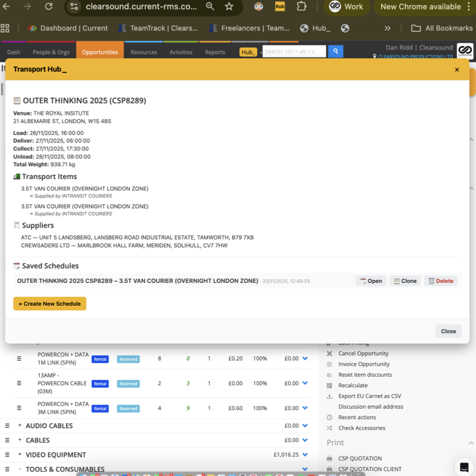Click Reset item discounts
The image size is (476, 476).
click(x=365, y=375)
